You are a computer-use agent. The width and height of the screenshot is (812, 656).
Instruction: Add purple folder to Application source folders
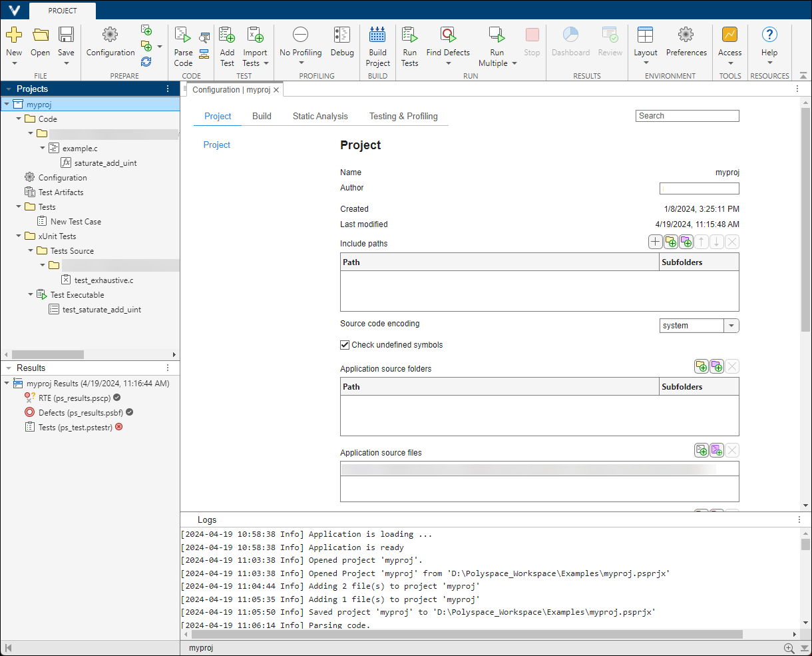tap(717, 367)
